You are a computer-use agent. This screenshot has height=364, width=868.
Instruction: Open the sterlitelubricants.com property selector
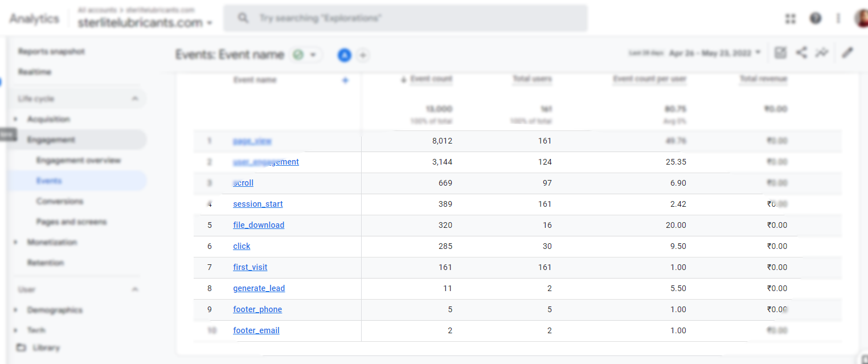pyautogui.click(x=145, y=23)
